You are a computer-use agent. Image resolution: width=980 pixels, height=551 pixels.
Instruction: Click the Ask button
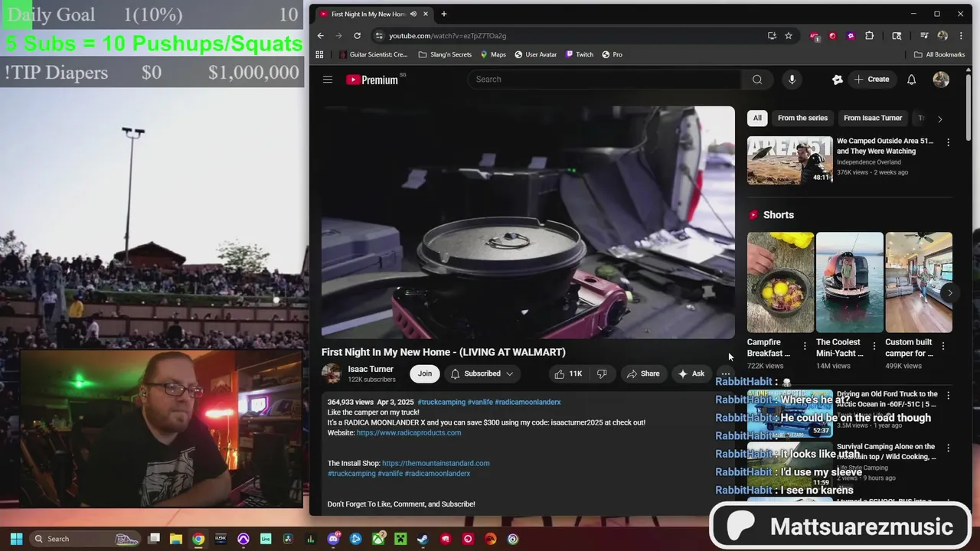(691, 373)
